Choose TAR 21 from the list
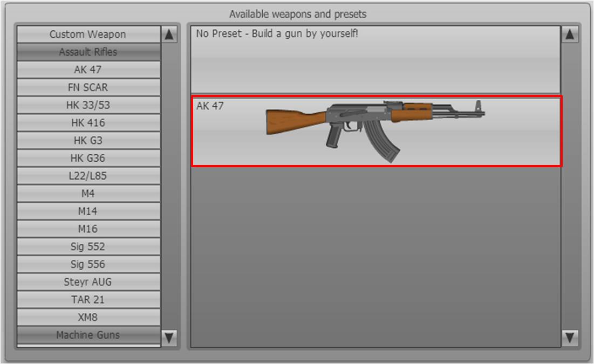 click(x=88, y=299)
